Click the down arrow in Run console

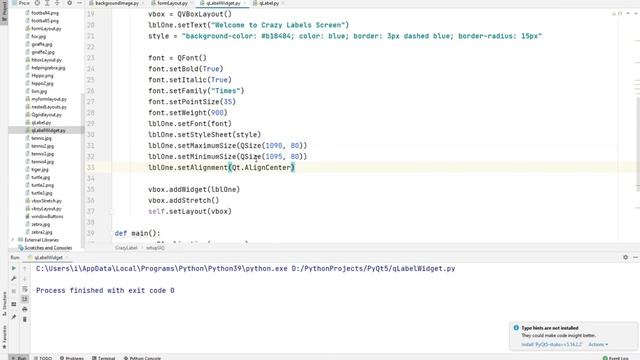(x=24, y=278)
